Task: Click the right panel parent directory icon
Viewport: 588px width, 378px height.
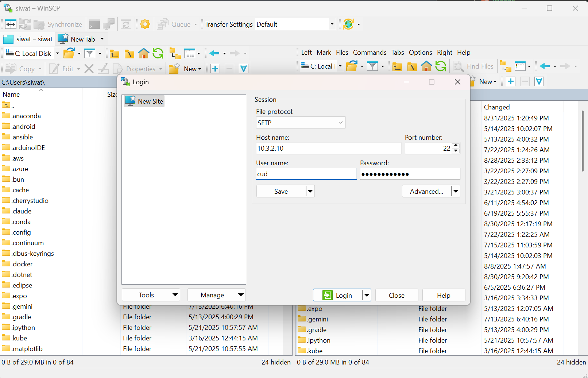Action: pos(397,67)
